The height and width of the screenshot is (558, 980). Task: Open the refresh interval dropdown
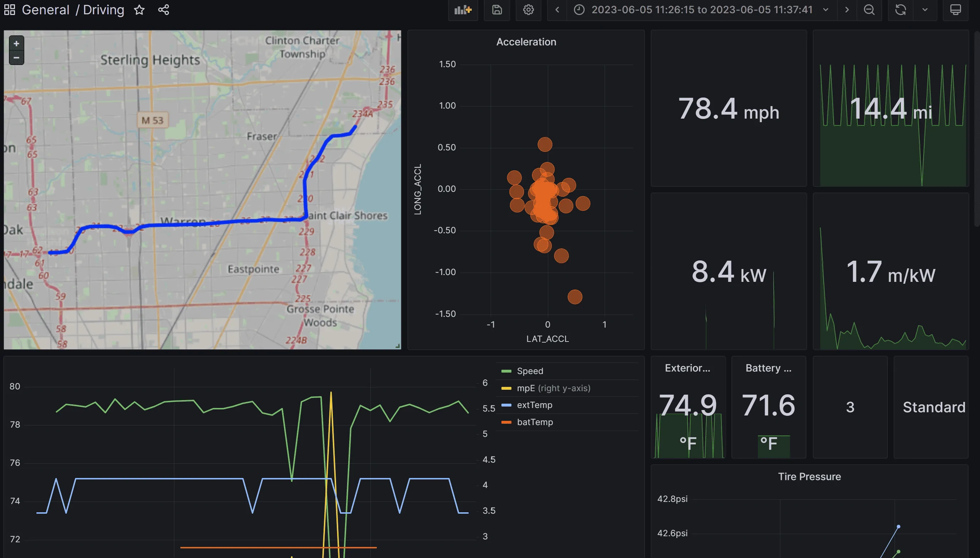point(925,10)
